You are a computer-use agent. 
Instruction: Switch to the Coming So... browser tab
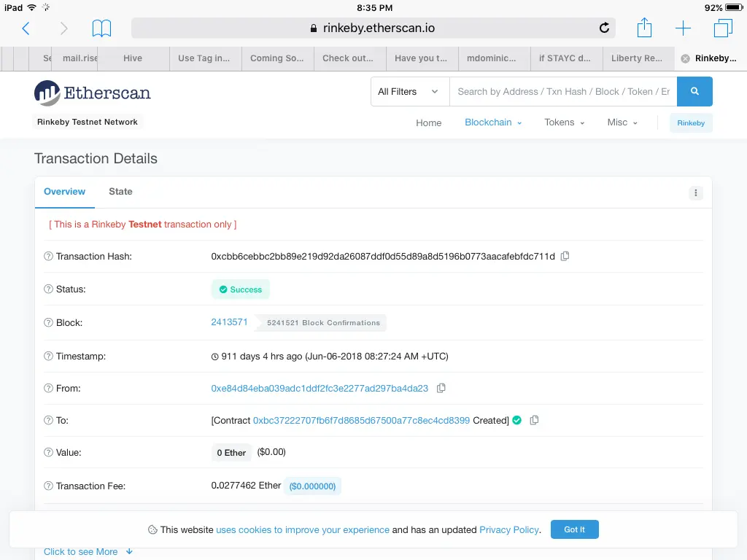pos(277,58)
